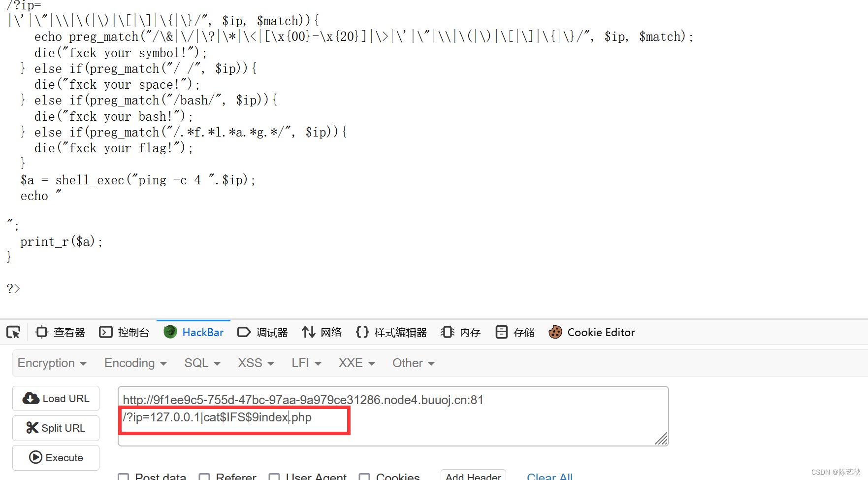Expand the Other dropdown
This screenshot has width=868, height=480.
pyautogui.click(x=414, y=363)
